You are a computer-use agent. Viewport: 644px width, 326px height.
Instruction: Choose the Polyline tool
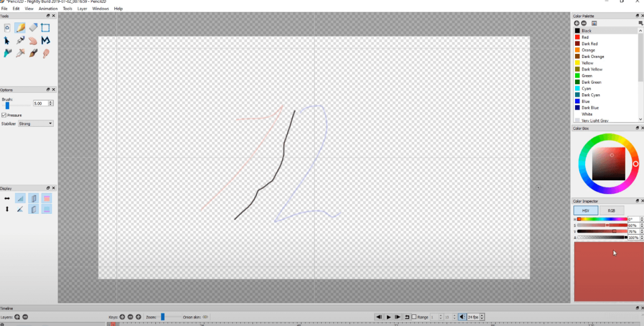(x=45, y=41)
